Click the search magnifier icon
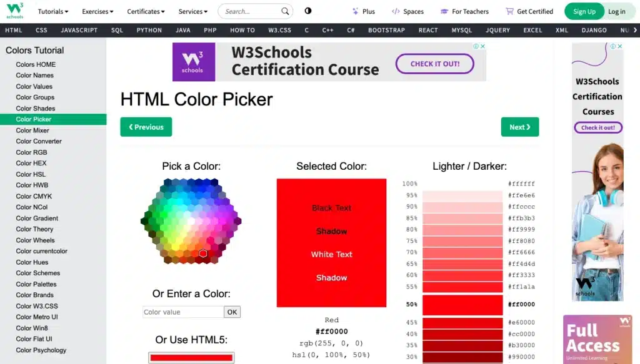Viewport: 640px width, 364px height. tap(285, 11)
